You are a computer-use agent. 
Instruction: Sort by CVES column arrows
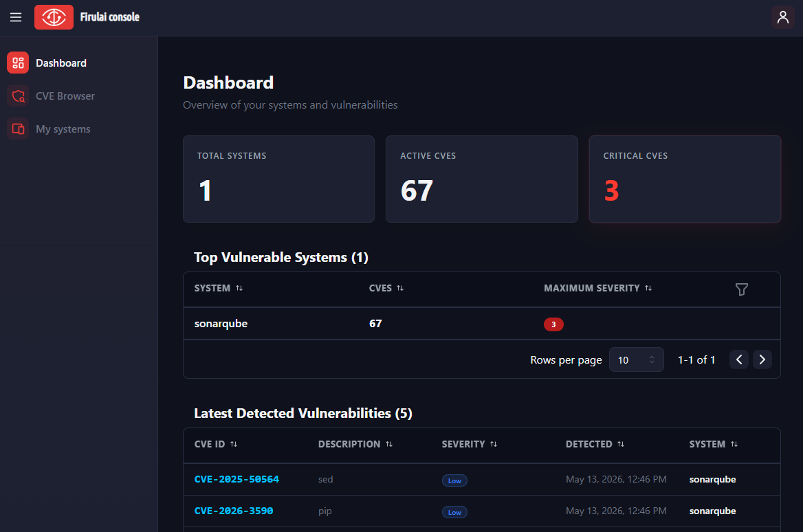(x=400, y=288)
